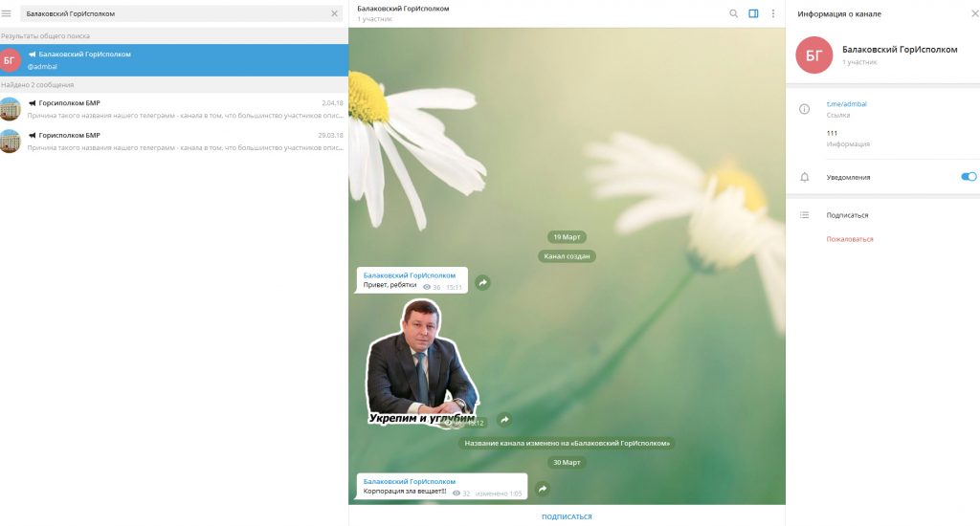
Task: Toggle the channel info side panel icon
Action: pos(754,13)
